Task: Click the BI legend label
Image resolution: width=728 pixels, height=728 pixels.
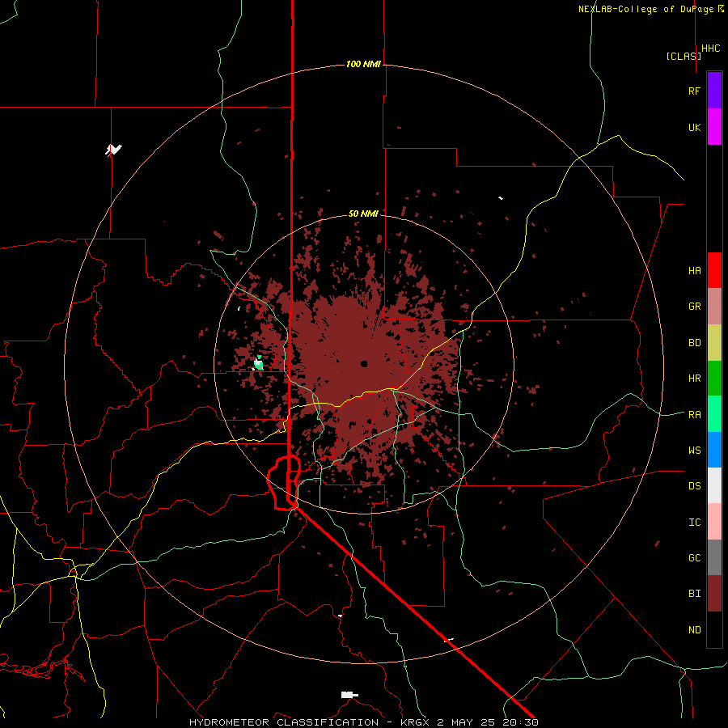Action: [x=694, y=594]
